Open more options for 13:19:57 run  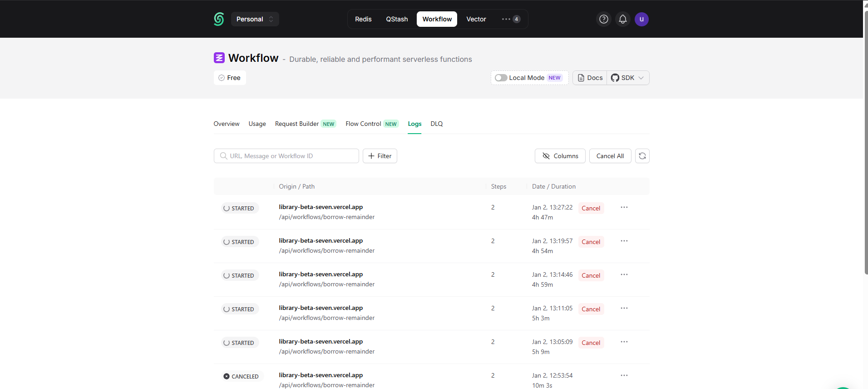(624, 241)
